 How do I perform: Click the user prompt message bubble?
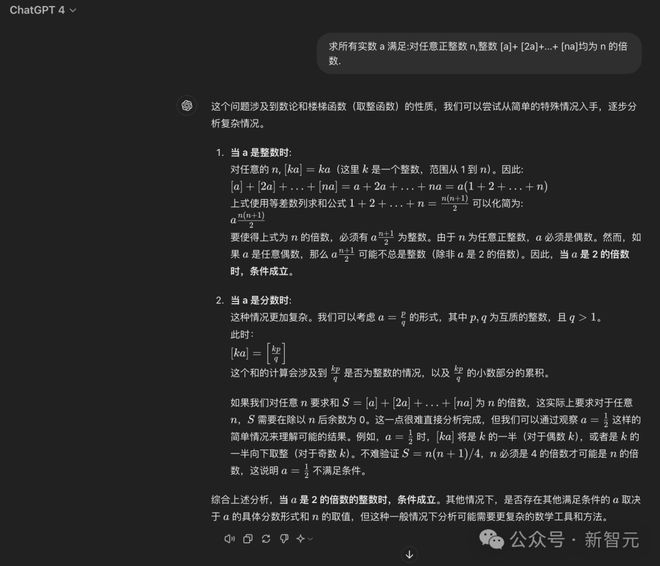click(x=479, y=53)
